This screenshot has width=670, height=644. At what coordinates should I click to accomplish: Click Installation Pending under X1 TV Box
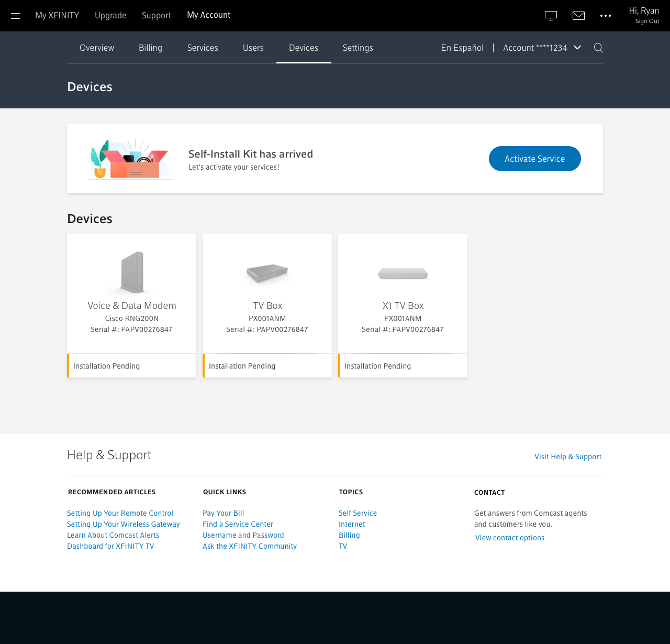(x=377, y=366)
